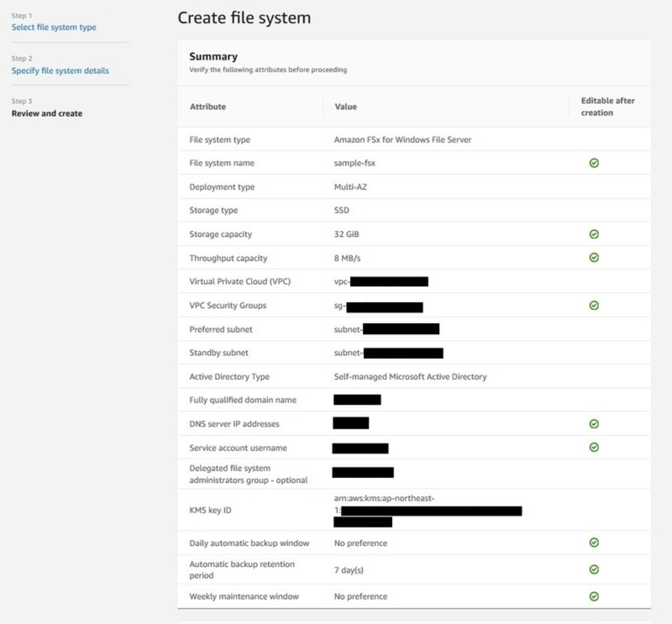
Task: Select the Review and create step
Action: point(47,113)
